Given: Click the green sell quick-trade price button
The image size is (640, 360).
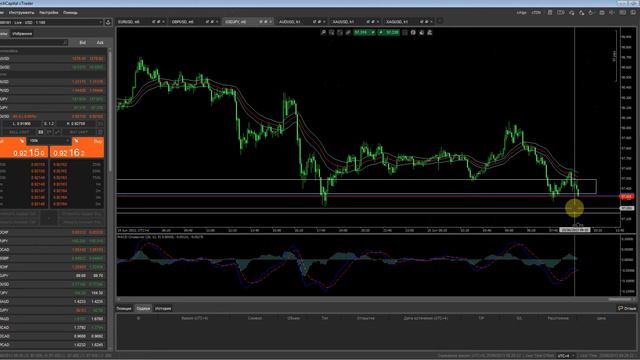Looking at the screenshot, I should (364, 32).
